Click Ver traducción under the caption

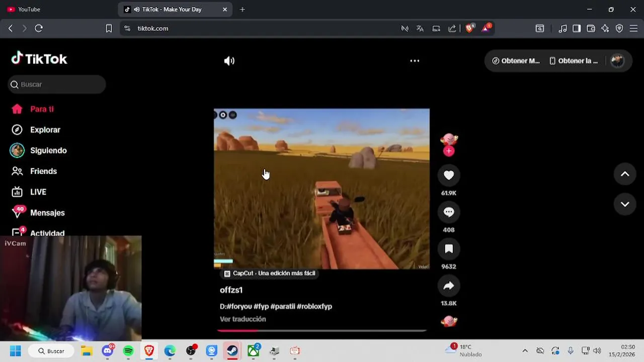pos(243,319)
